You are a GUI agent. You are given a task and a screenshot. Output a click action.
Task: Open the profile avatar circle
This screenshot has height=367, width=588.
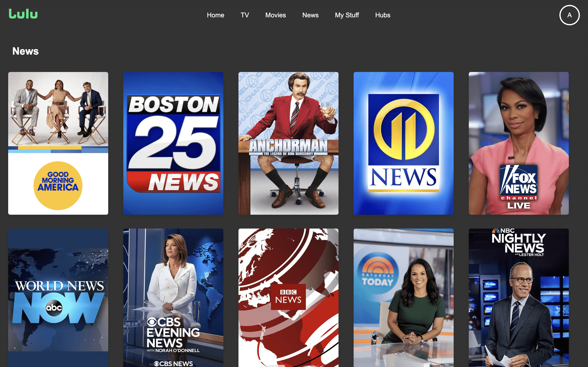(569, 15)
